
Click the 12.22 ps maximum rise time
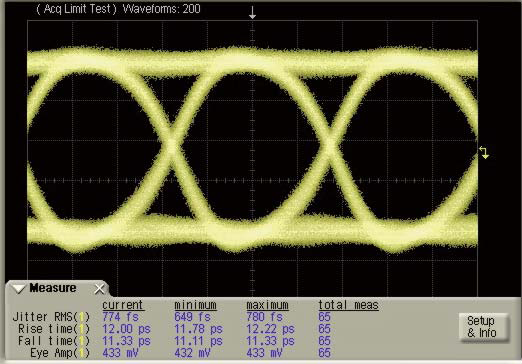pyautogui.click(x=270, y=329)
